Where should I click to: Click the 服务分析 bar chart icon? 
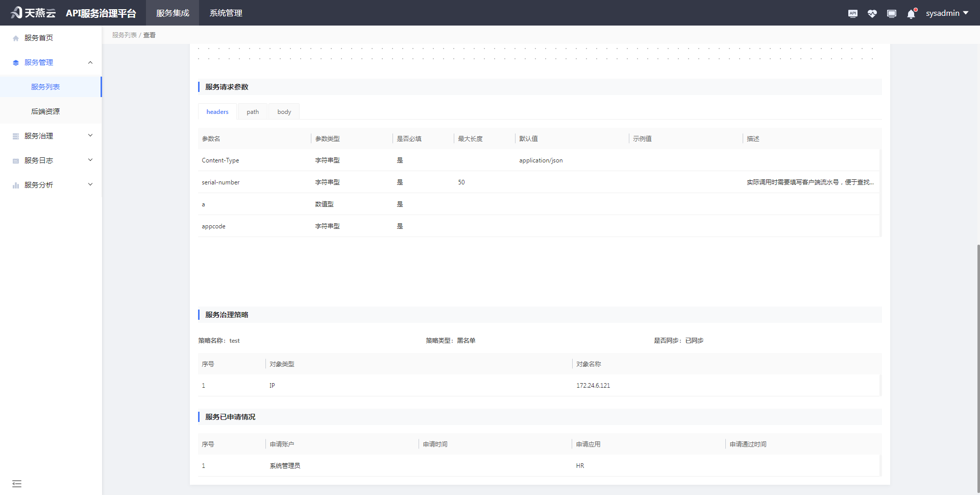pyautogui.click(x=15, y=185)
